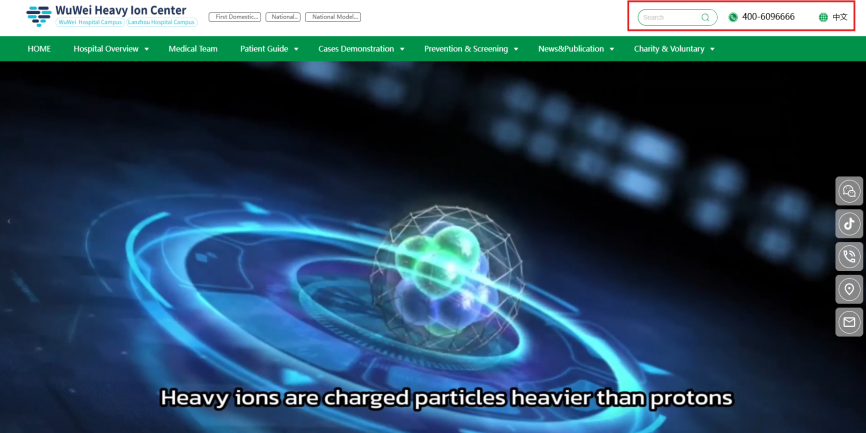The height and width of the screenshot is (433, 866).
Task: Open the WeChat floating sidebar icon
Action: click(849, 191)
